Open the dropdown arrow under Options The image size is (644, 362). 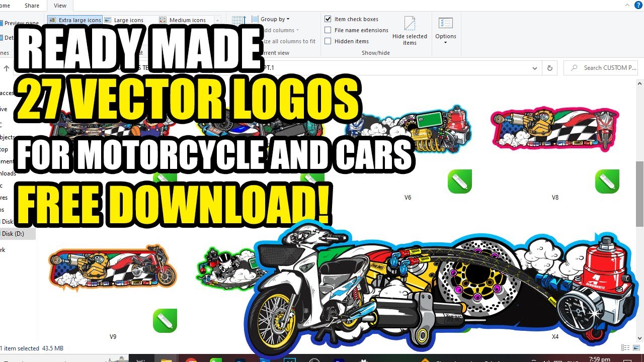446,43
